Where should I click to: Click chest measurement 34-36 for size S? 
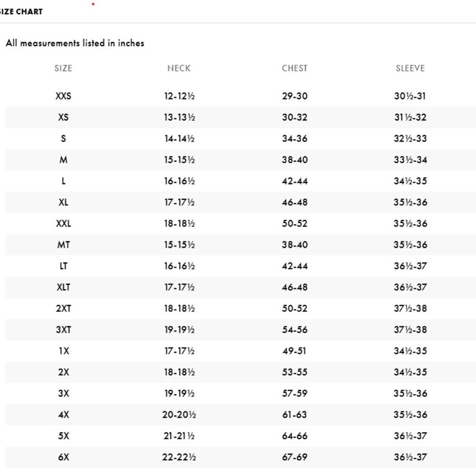(295, 139)
